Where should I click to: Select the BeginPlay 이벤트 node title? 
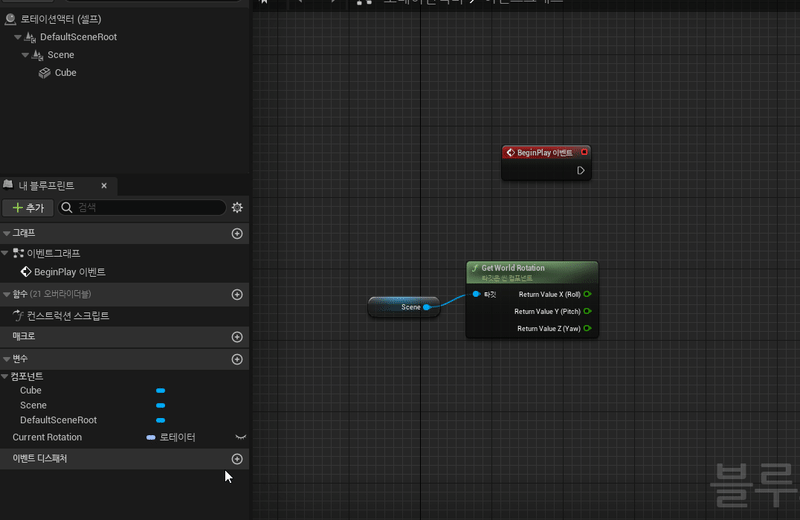tap(544, 153)
